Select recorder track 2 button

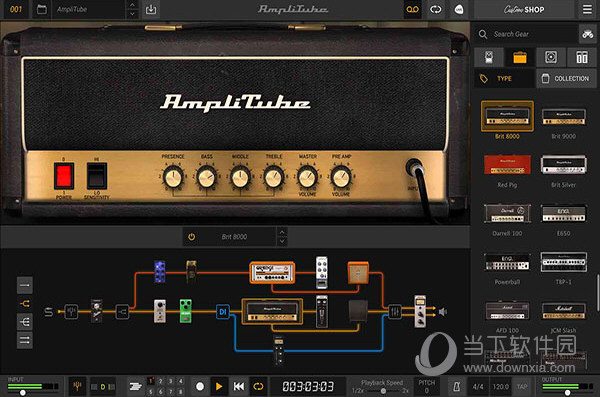click(161, 381)
